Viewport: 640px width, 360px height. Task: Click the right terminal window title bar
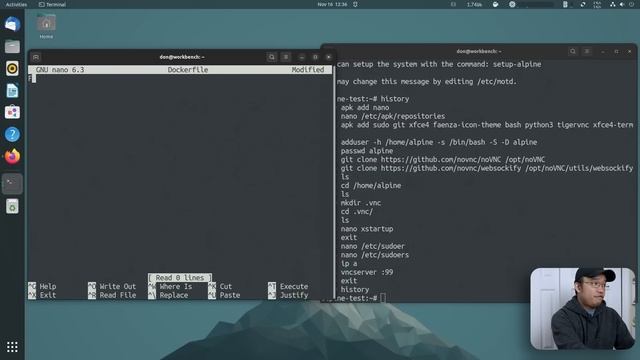tap(479, 51)
